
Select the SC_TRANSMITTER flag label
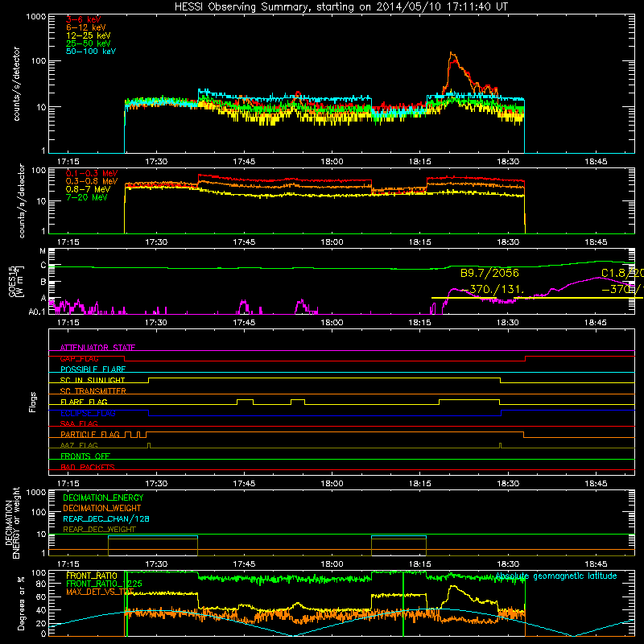pyautogui.click(x=93, y=391)
